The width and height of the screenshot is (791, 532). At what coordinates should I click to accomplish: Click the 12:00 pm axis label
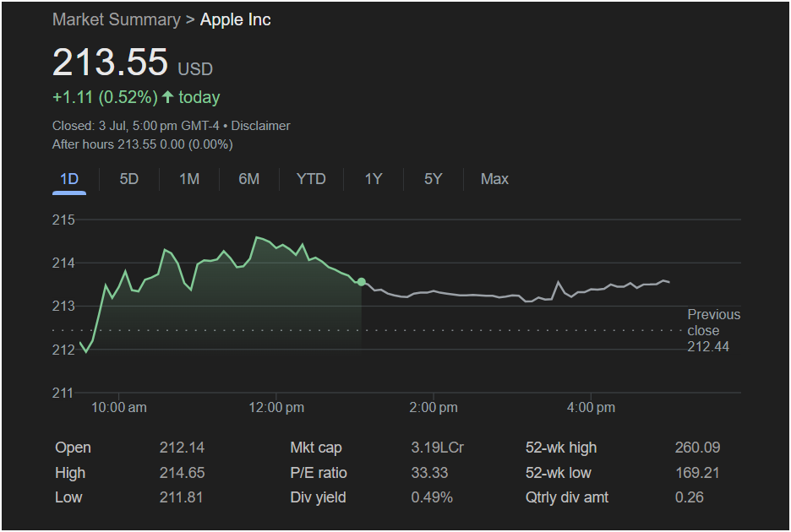pyautogui.click(x=276, y=408)
